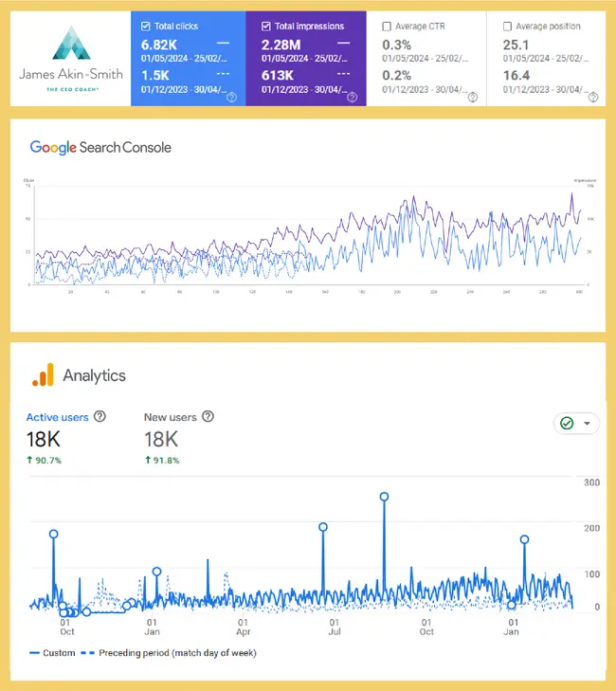Click the 90.7% active users increase
This screenshot has height=691, width=616.
pyautogui.click(x=44, y=461)
